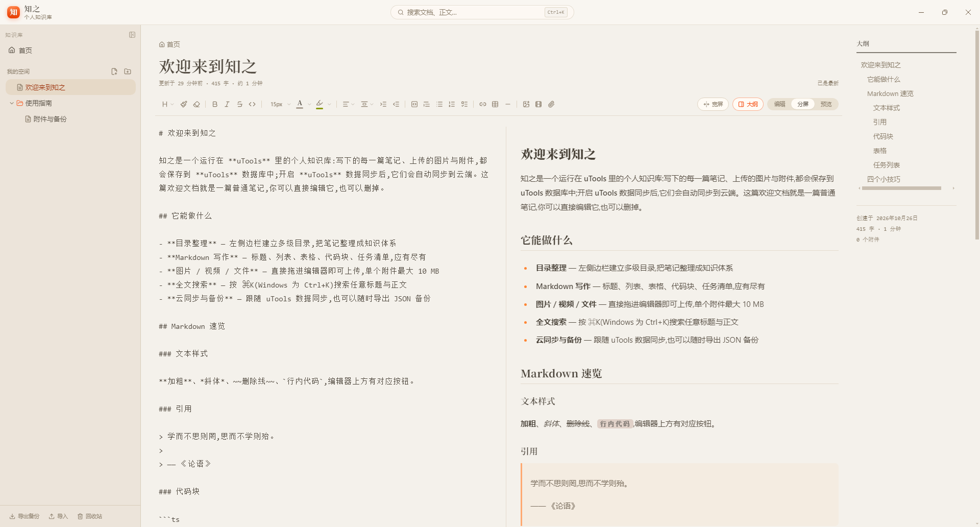
Task: Increase indent in the editor toolbar
Action: 383,104
